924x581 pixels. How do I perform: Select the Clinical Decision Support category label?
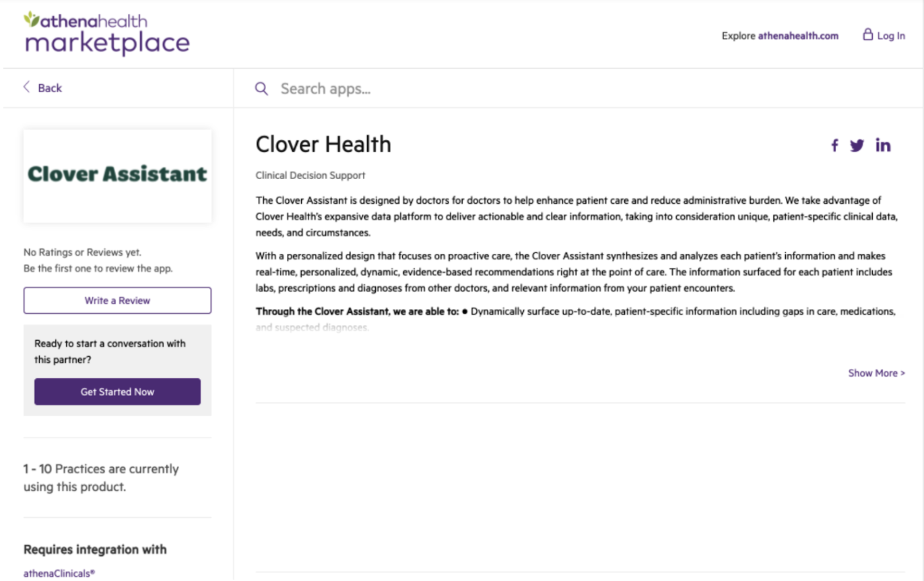tap(310, 175)
